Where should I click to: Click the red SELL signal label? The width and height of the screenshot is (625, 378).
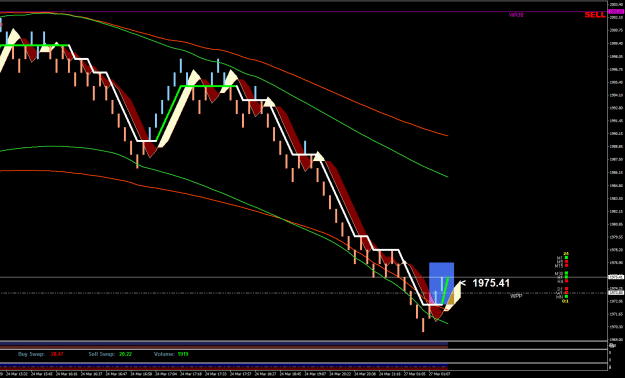595,15
